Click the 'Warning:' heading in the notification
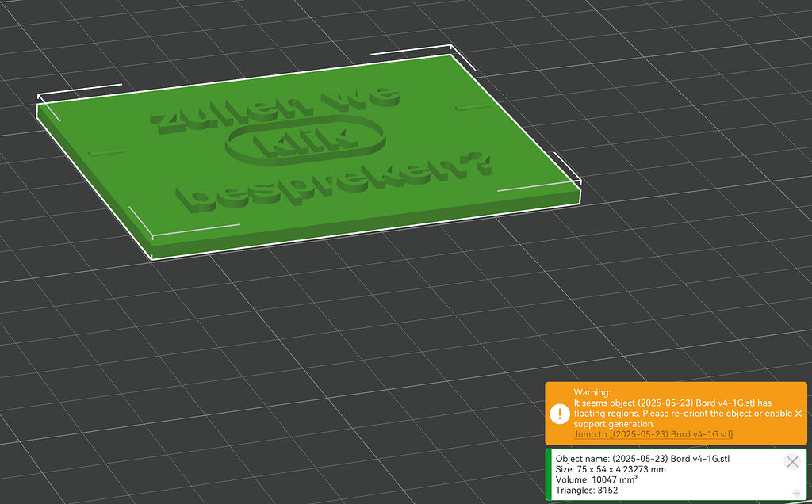 coord(592,392)
